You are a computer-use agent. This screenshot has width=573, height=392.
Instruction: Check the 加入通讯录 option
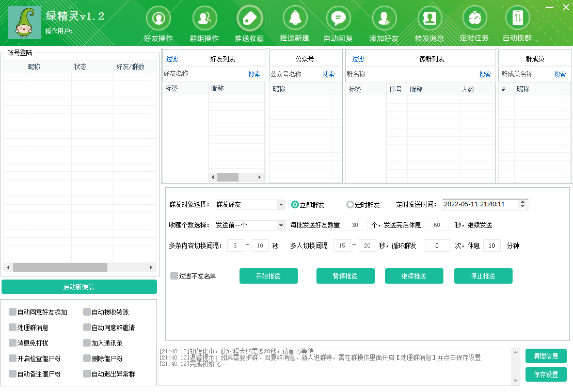coord(87,342)
